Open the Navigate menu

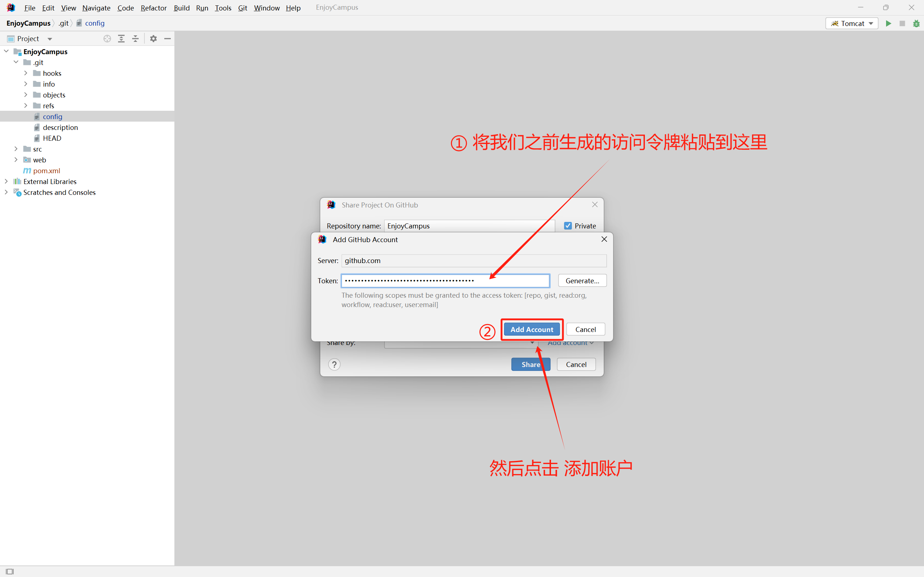tap(96, 8)
